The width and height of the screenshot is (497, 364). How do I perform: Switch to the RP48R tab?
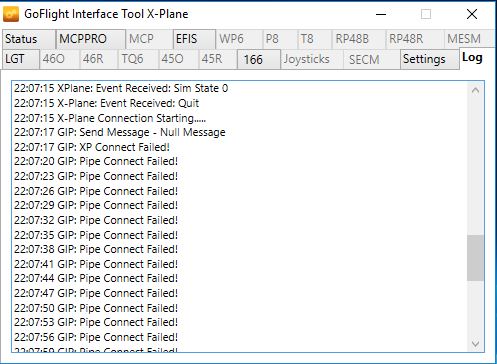coord(414,39)
